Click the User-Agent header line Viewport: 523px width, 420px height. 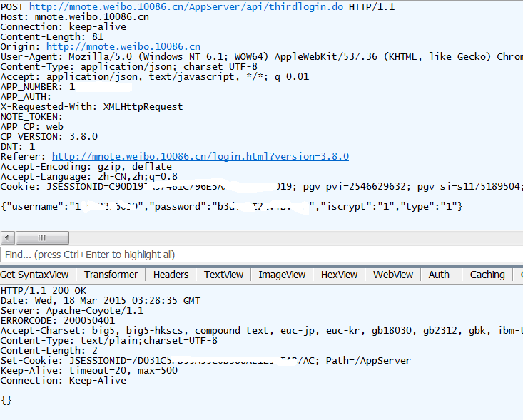[x=262, y=57]
